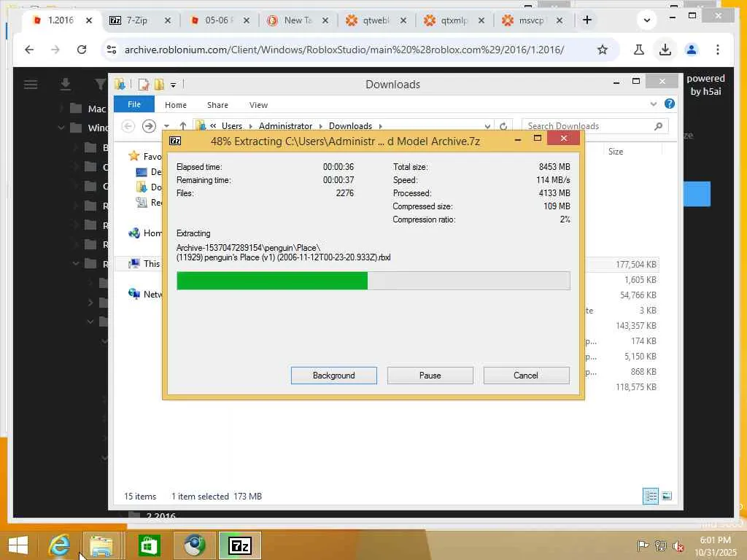Open the browser downloads icon
747x560 pixels.
tap(665, 50)
